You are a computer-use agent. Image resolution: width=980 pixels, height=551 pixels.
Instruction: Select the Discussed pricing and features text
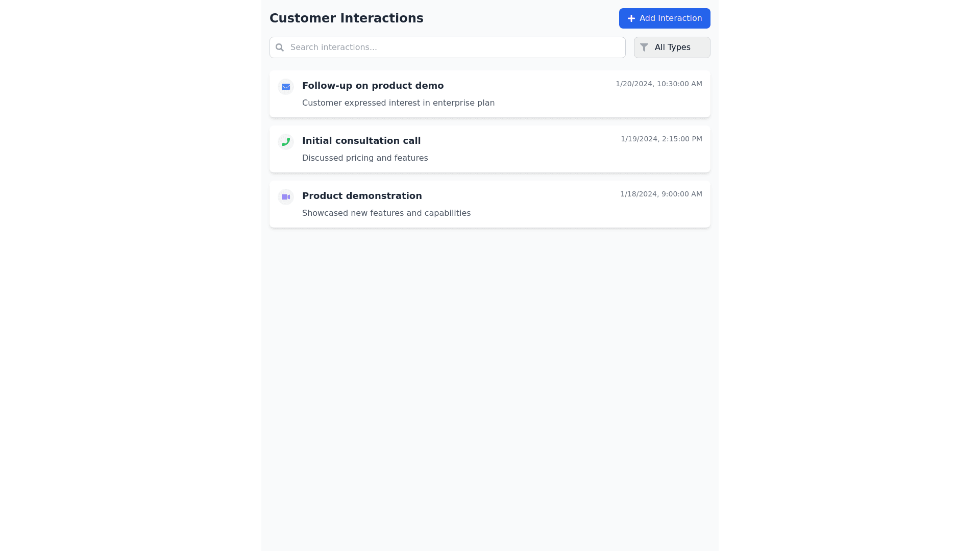coord(365,158)
